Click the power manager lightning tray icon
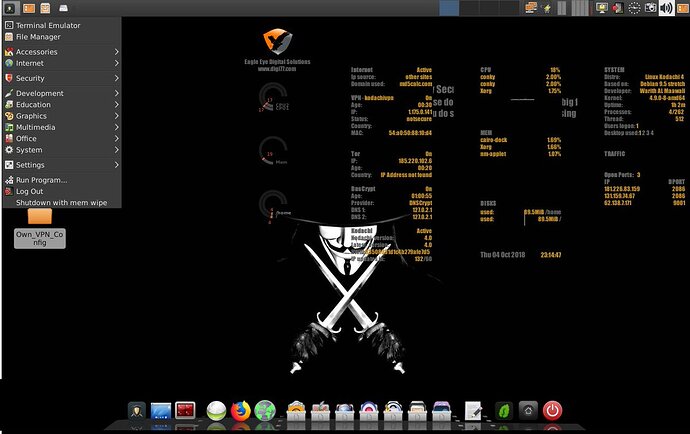Screen dimensions: 690x434 click(547, 8)
